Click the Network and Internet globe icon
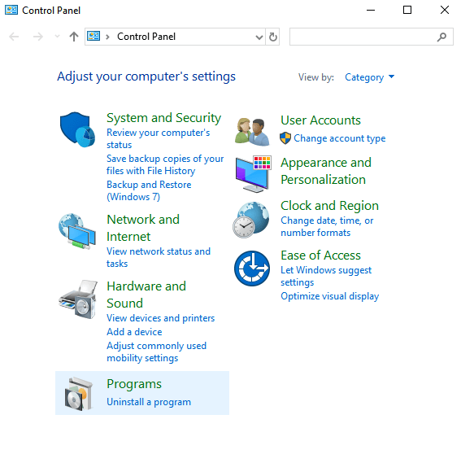The image size is (461, 476). (x=77, y=231)
